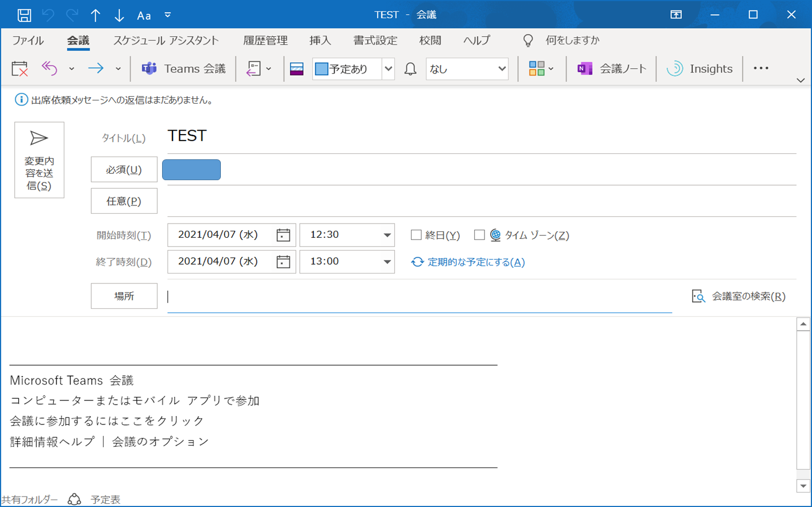
Task: Click the 任意(P) button
Action: (x=124, y=201)
